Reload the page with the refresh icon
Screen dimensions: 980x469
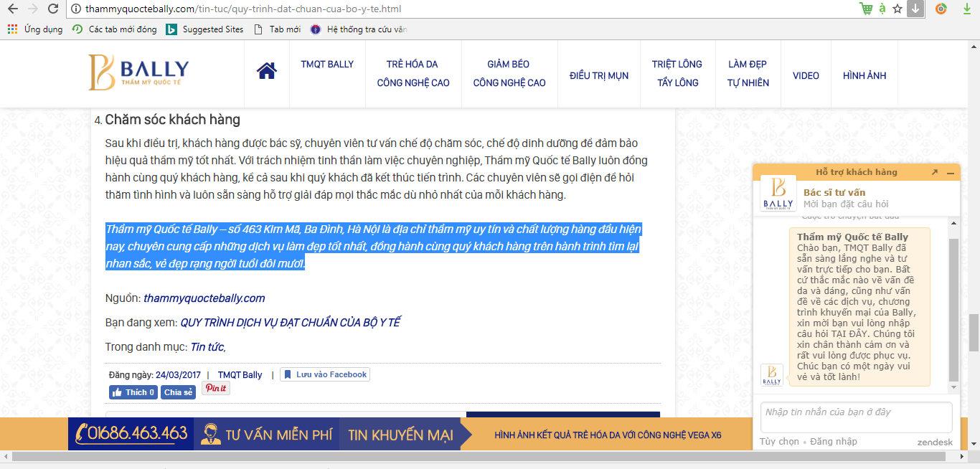pyautogui.click(x=53, y=9)
